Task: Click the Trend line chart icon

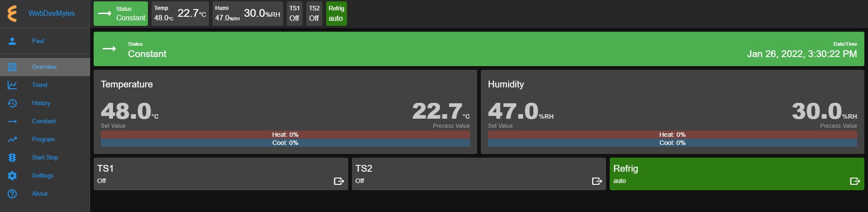Action: (x=12, y=85)
